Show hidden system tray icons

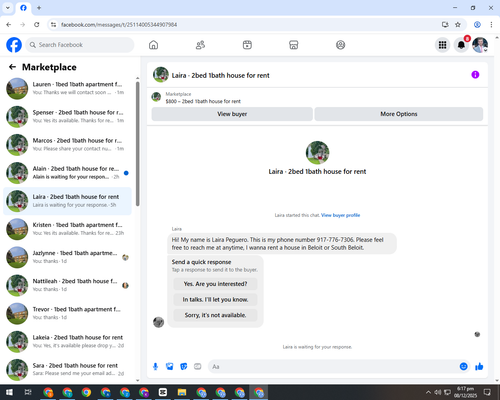click(x=428, y=392)
